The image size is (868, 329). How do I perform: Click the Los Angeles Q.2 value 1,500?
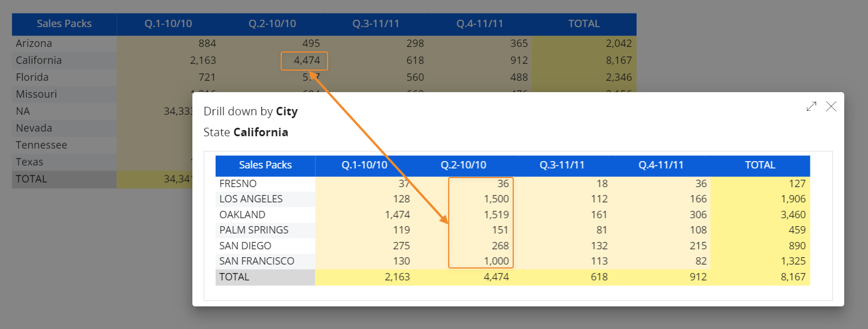coord(495,199)
